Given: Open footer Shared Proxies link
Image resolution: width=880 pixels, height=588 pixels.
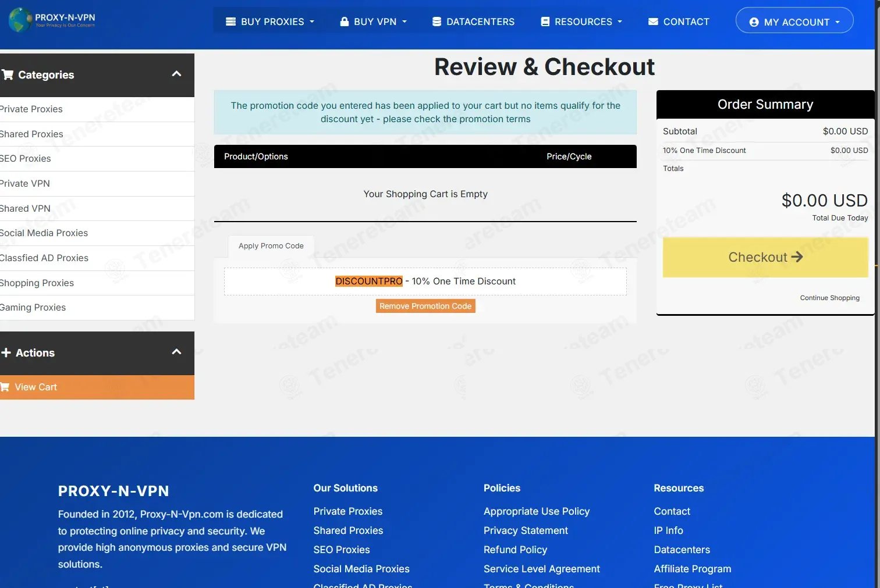Looking at the screenshot, I should click(348, 530).
